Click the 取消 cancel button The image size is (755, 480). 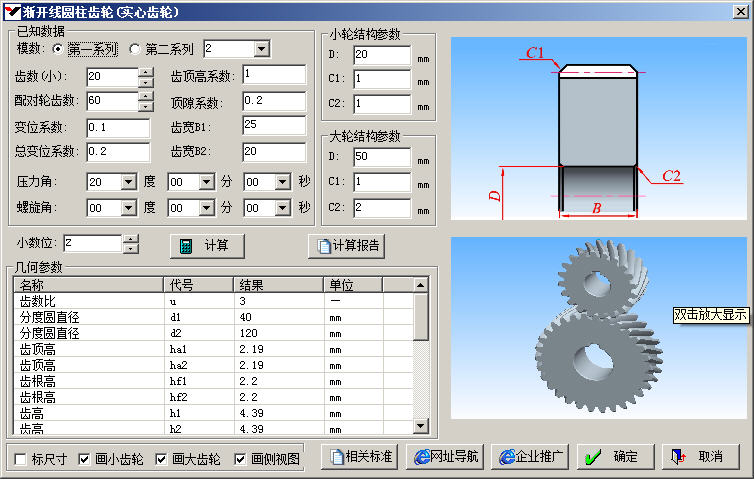point(698,457)
